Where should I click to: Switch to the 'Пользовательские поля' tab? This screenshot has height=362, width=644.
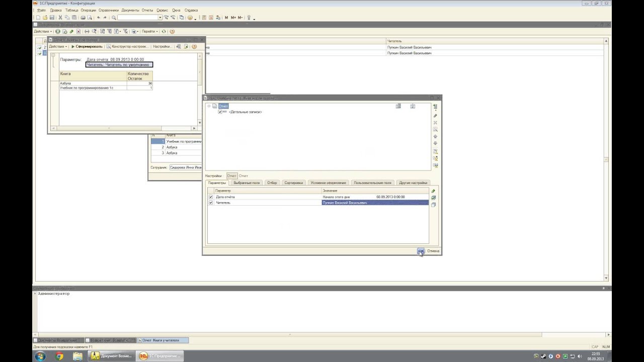(x=372, y=183)
